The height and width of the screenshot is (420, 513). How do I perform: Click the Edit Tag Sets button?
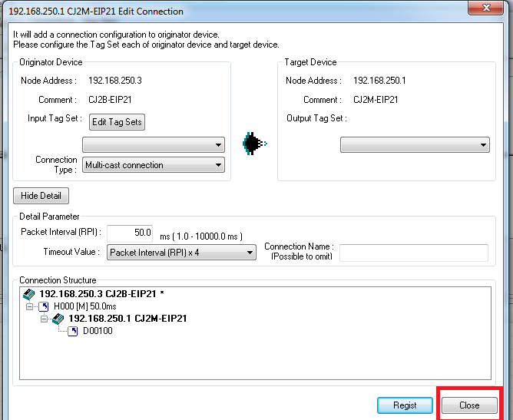(x=117, y=122)
